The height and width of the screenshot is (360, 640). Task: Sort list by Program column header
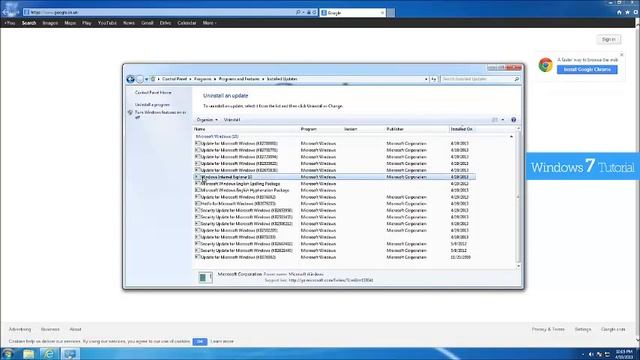321,129
